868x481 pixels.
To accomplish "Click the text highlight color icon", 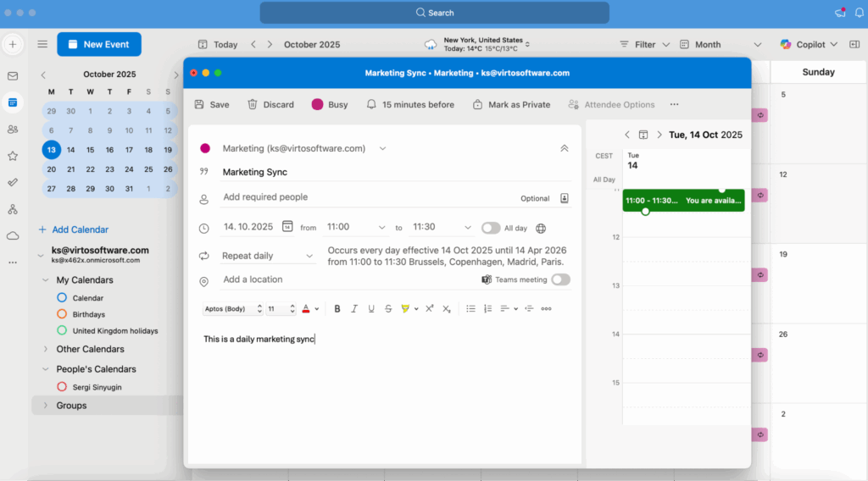I will click(x=405, y=308).
